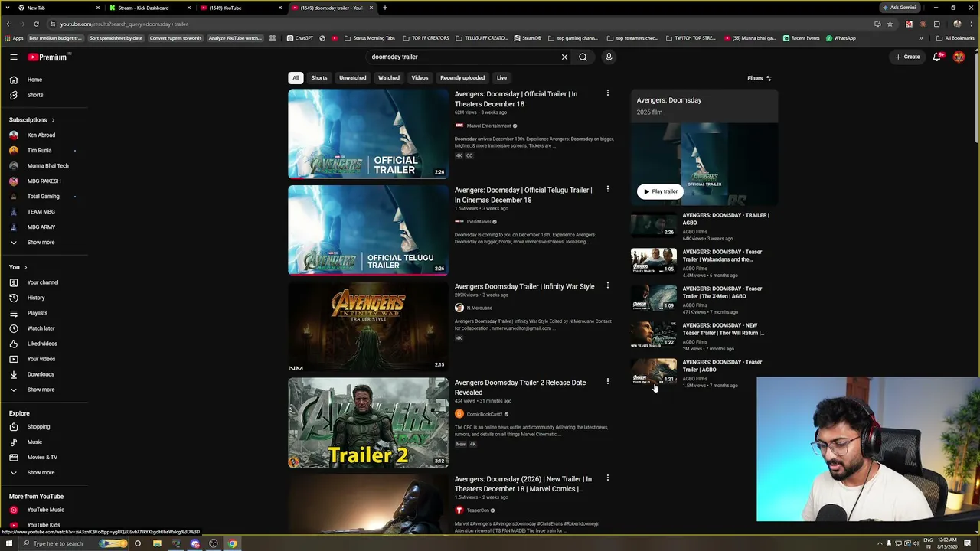Select the All filter chip
This screenshot has width=980, height=551.
click(x=296, y=77)
